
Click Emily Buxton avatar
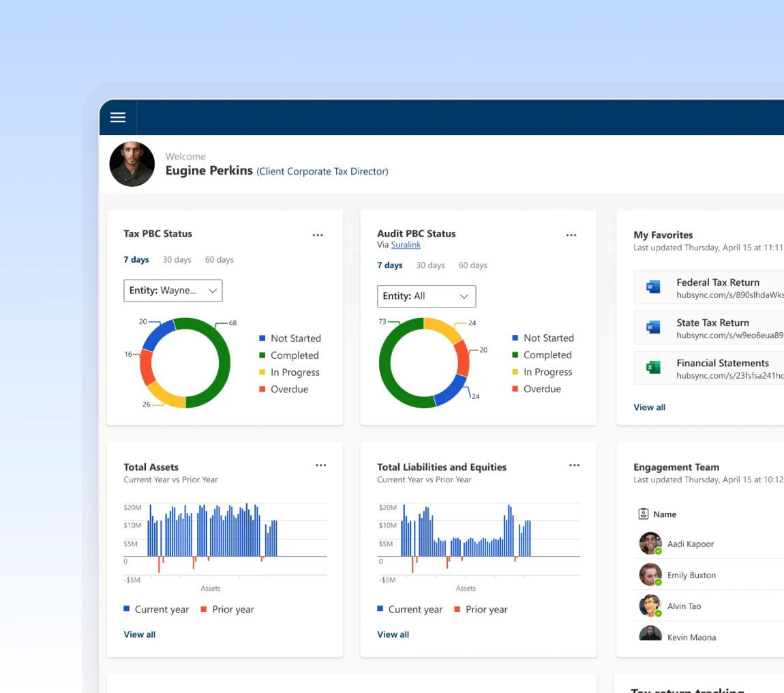click(x=650, y=574)
